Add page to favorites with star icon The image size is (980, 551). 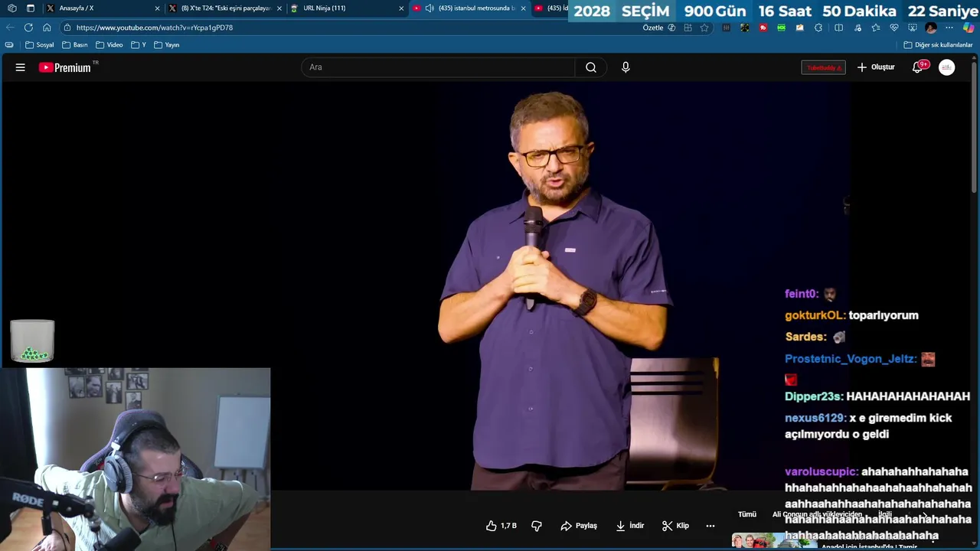point(704,28)
